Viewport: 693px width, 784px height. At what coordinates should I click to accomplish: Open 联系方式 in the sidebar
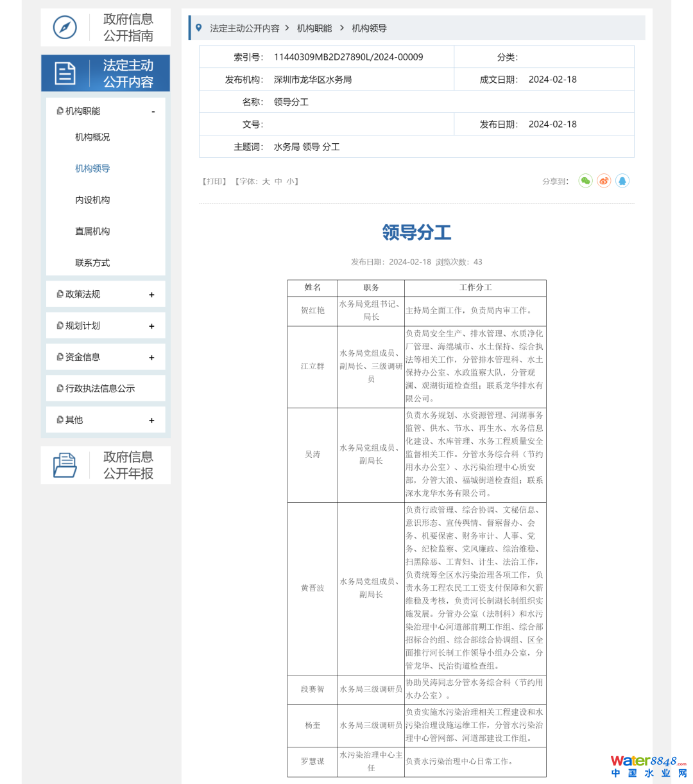tap(92, 263)
